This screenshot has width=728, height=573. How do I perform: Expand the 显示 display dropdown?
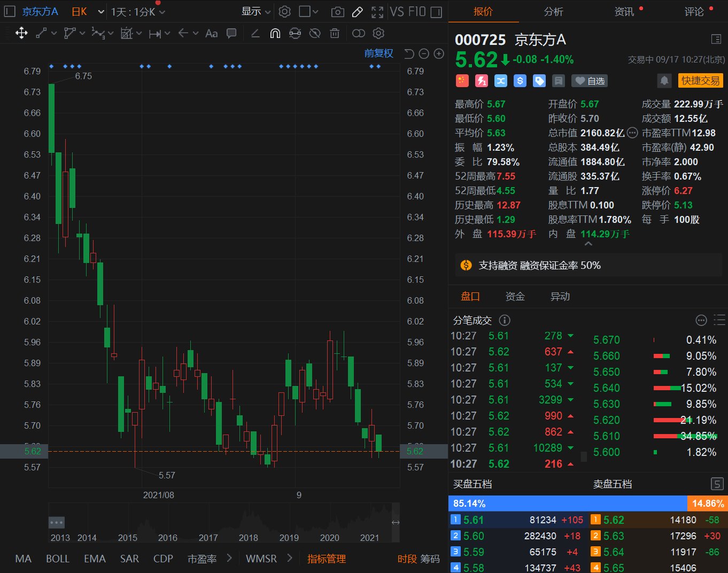pyautogui.click(x=256, y=11)
